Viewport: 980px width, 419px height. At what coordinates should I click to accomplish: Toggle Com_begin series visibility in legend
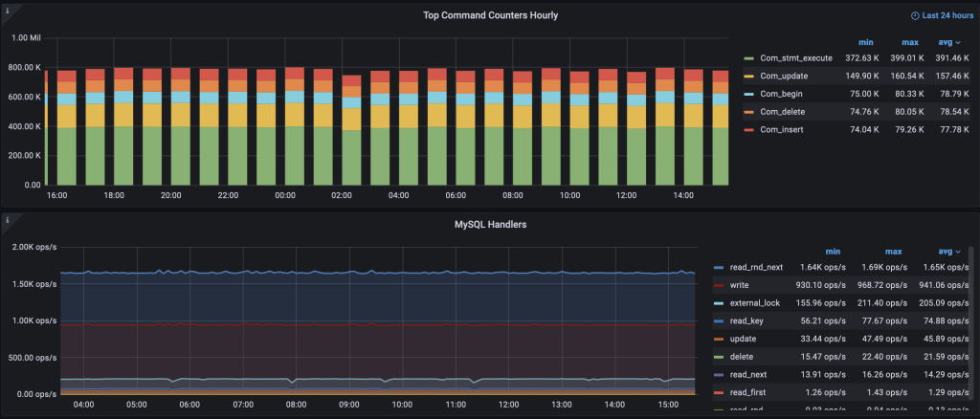click(x=781, y=94)
